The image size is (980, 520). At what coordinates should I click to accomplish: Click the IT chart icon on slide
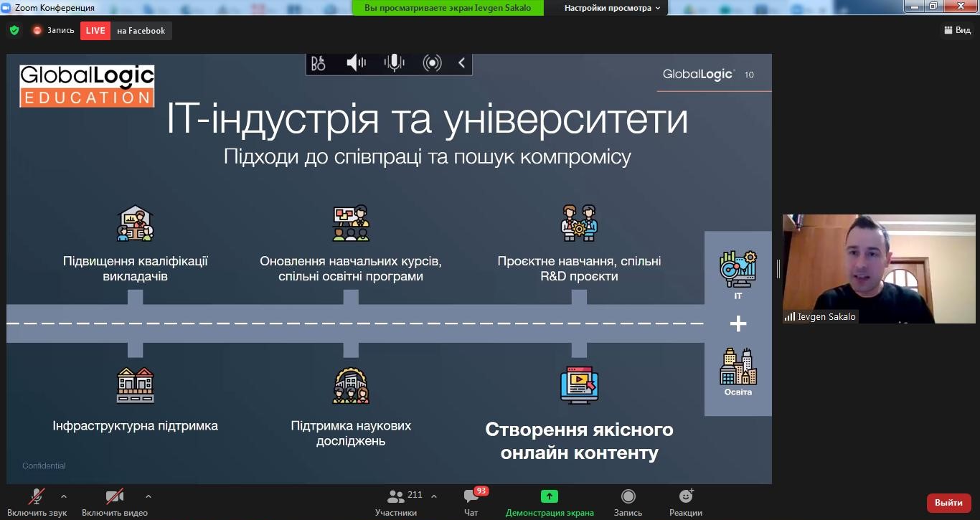click(738, 269)
